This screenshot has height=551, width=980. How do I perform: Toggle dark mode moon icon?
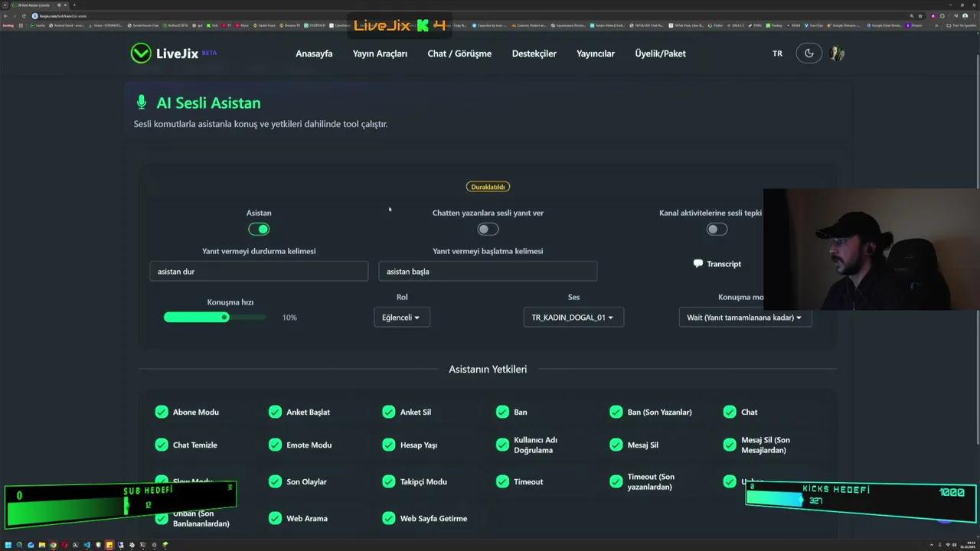(809, 54)
